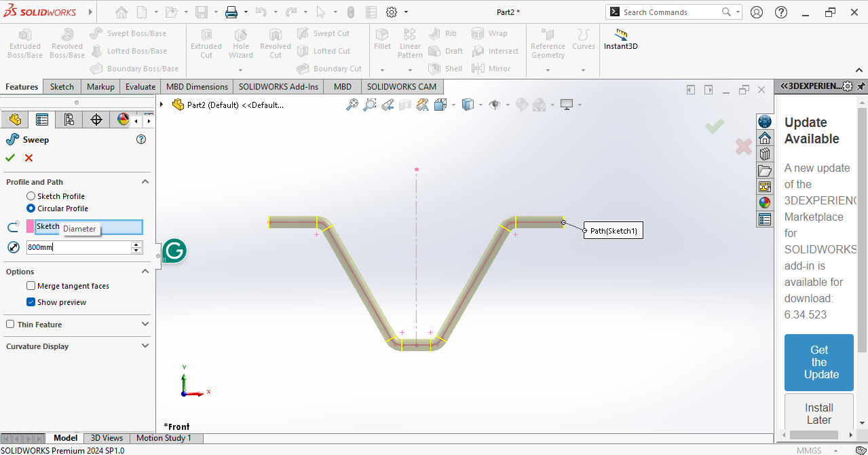The width and height of the screenshot is (868, 455).
Task: Select the Circular Profile radio button
Action: (x=31, y=208)
